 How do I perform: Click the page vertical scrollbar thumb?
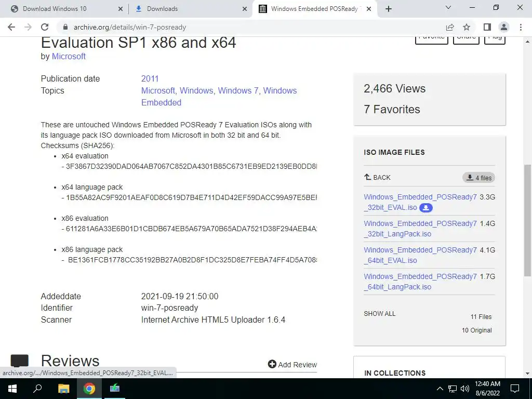point(527,220)
